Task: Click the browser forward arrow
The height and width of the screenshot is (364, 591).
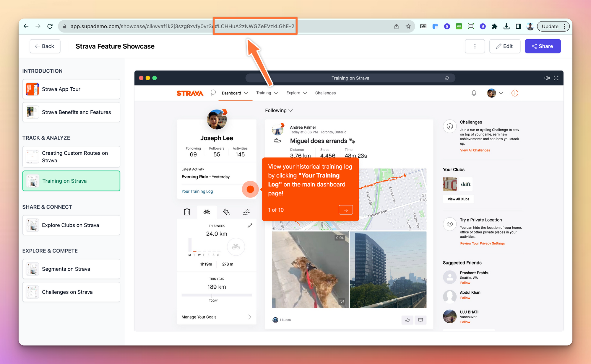Action: (38, 26)
